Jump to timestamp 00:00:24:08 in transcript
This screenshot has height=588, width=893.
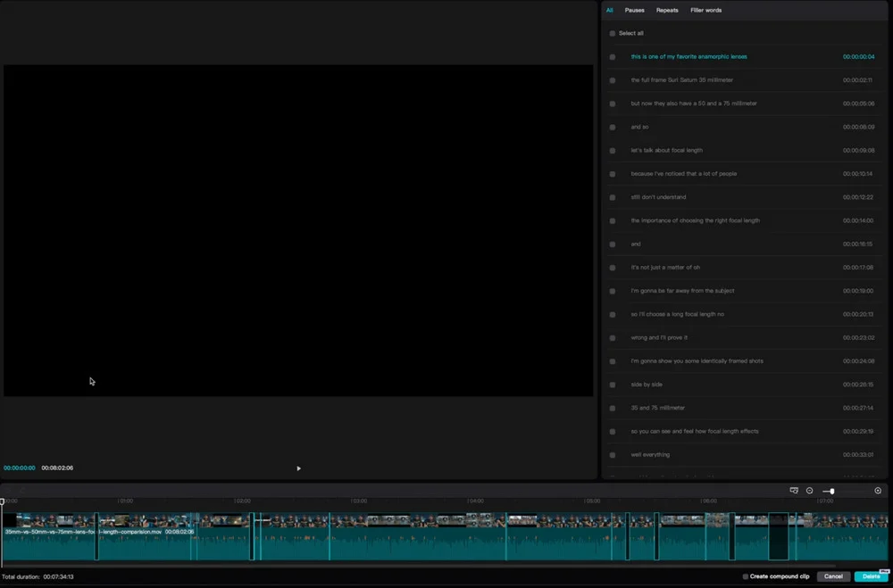pyautogui.click(x=858, y=361)
